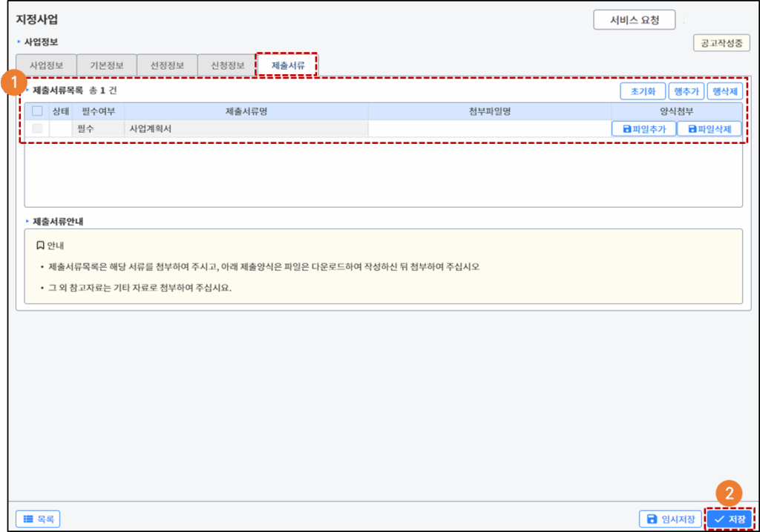The image size is (760, 532).
Task: Click the 임시저장 button
Action: (x=670, y=519)
